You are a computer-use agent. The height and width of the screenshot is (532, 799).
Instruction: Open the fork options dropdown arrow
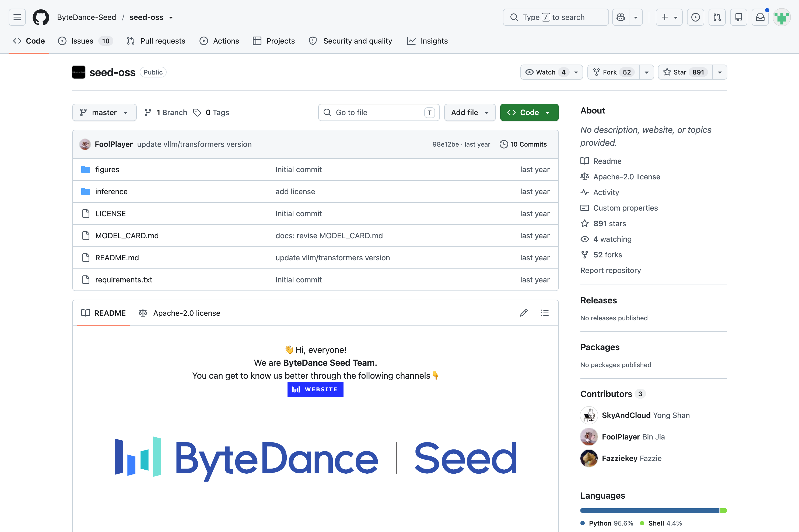click(x=647, y=72)
